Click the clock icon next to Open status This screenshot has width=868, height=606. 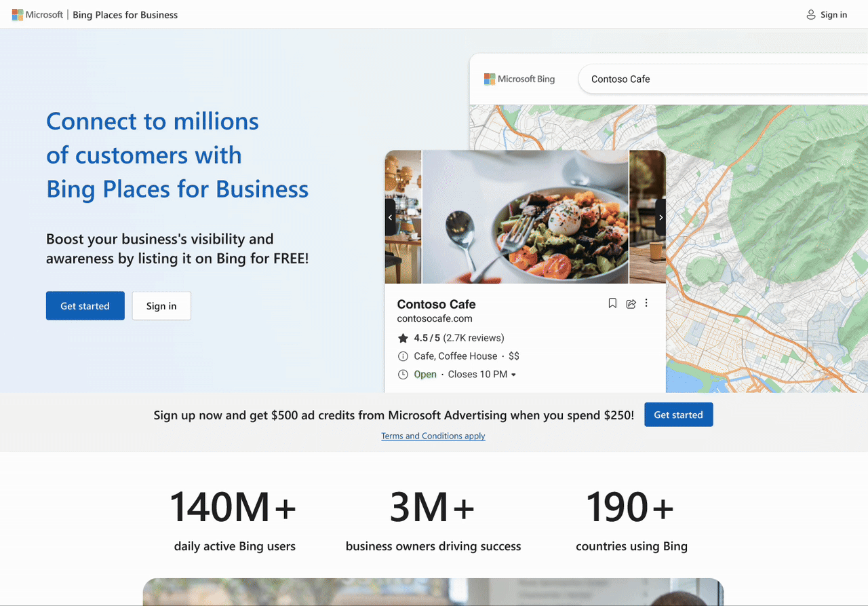tap(403, 374)
